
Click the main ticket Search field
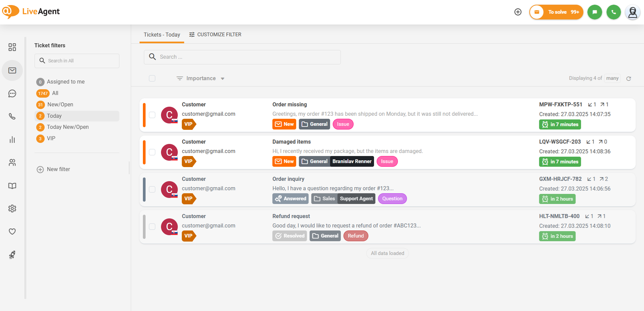242,57
